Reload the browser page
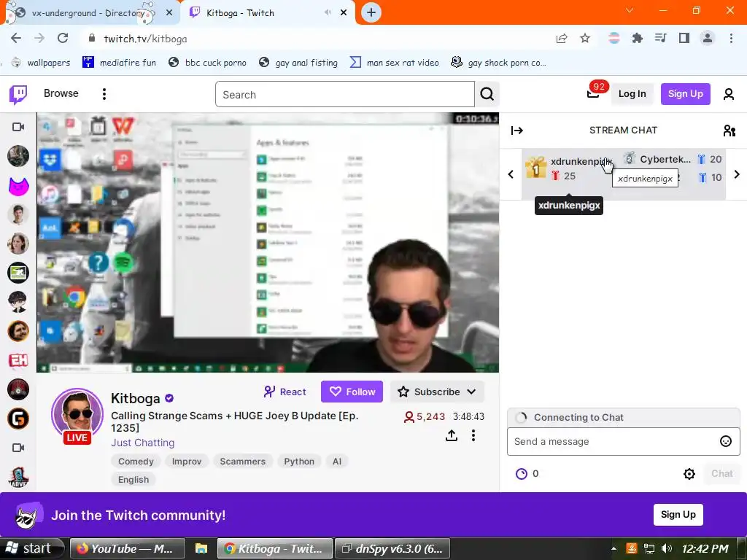This screenshot has width=747, height=560. coord(63,38)
